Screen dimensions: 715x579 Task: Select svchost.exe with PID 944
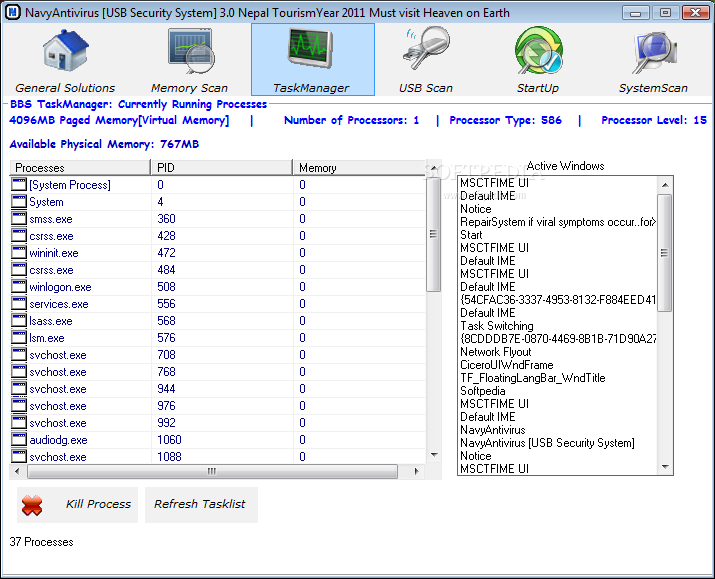click(58, 389)
